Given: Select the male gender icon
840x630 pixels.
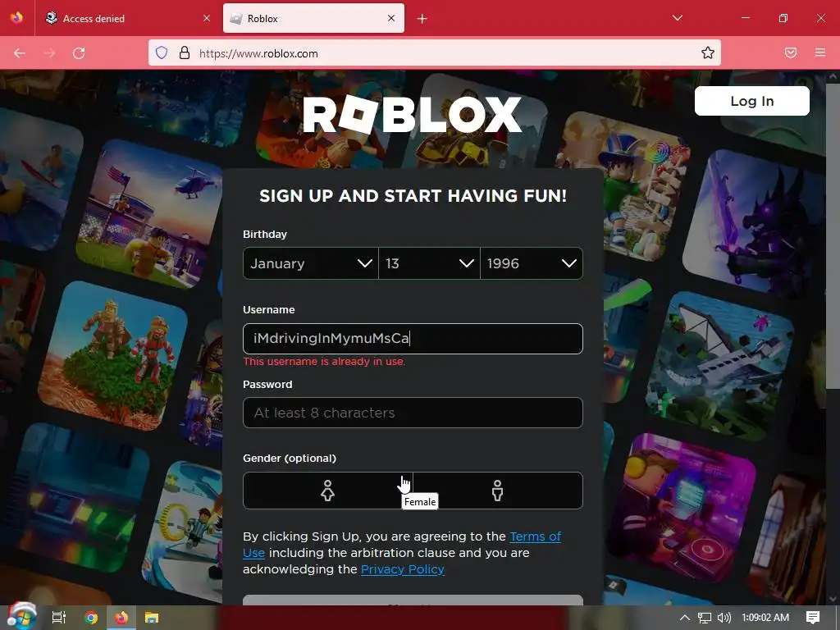Looking at the screenshot, I should coord(498,491).
